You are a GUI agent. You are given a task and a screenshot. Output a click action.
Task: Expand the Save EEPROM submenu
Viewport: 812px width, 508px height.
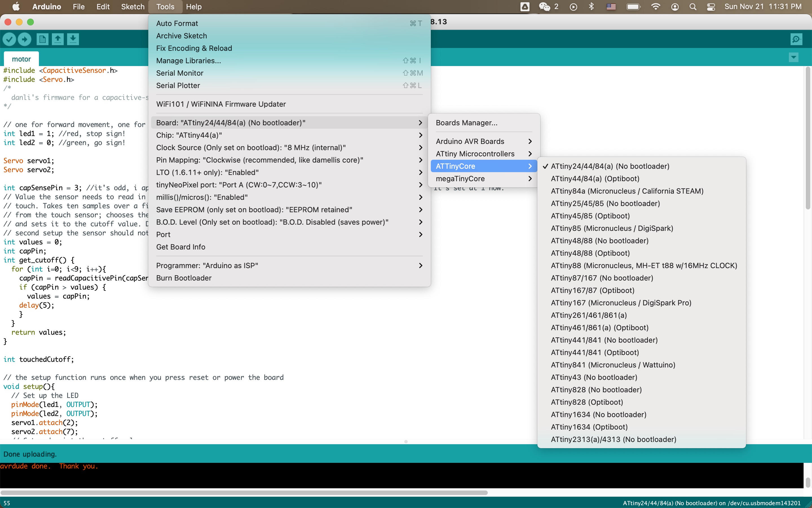coord(289,210)
